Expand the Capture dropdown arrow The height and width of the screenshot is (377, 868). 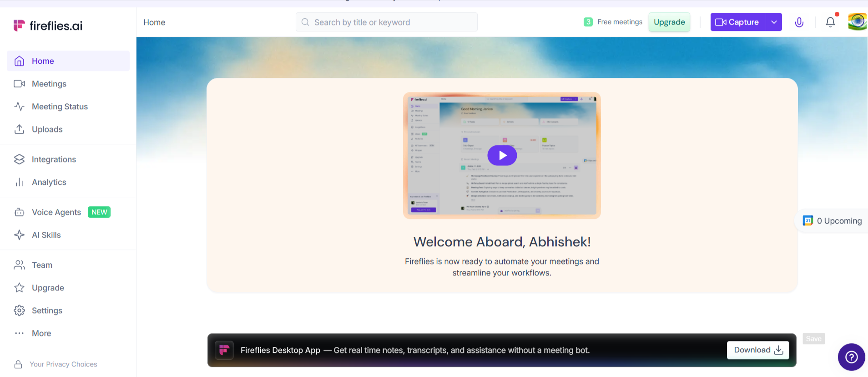tap(774, 22)
